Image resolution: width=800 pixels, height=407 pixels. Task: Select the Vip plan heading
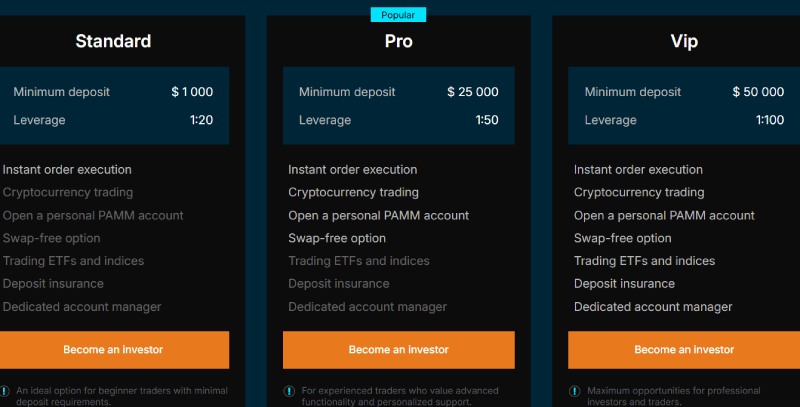(684, 42)
